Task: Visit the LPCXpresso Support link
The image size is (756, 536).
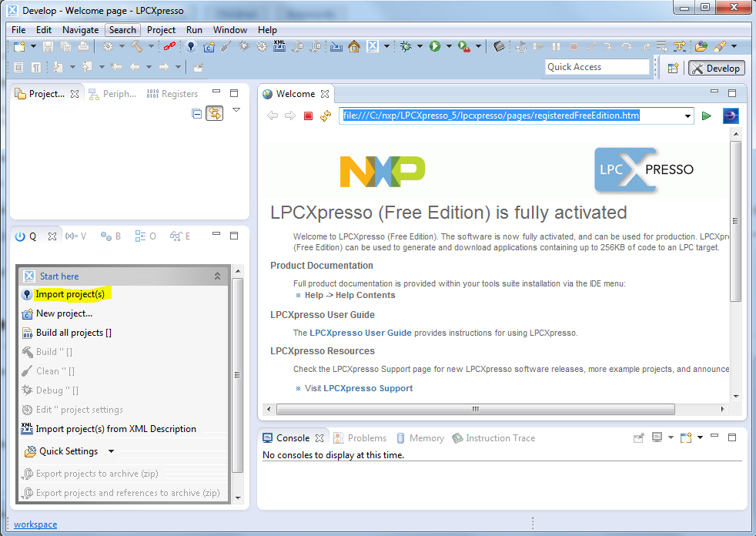Action: (368, 388)
